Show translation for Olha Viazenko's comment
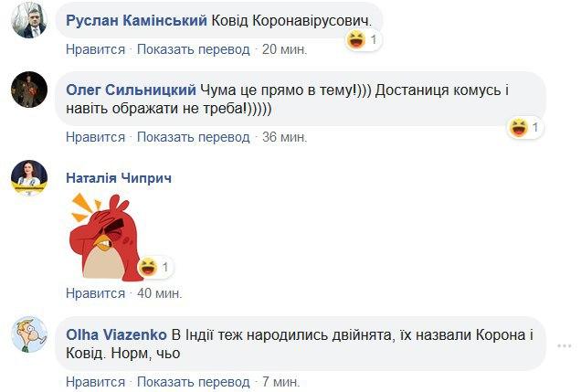The width and height of the screenshot is (581, 392). tap(193, 379)
